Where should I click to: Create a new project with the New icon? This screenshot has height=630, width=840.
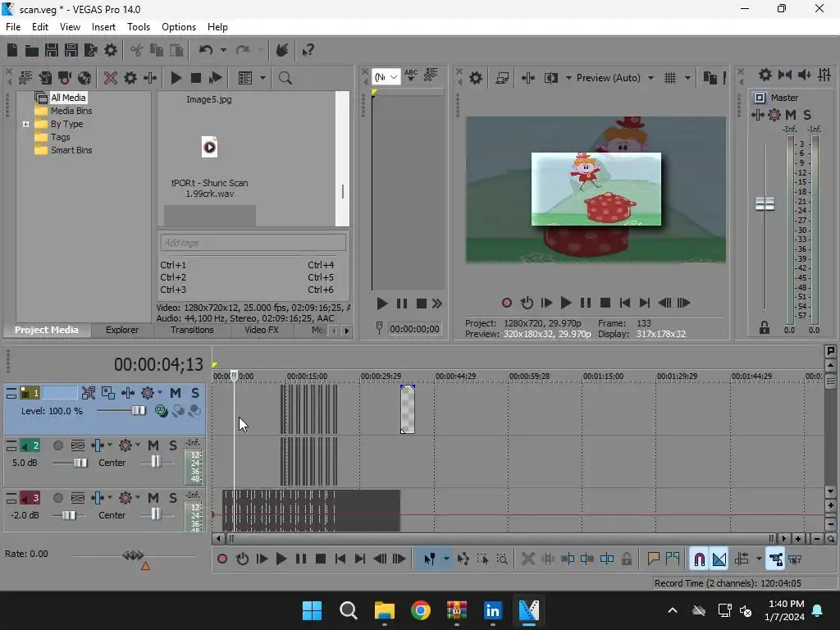pyautogui.click(x=11, y=50)
